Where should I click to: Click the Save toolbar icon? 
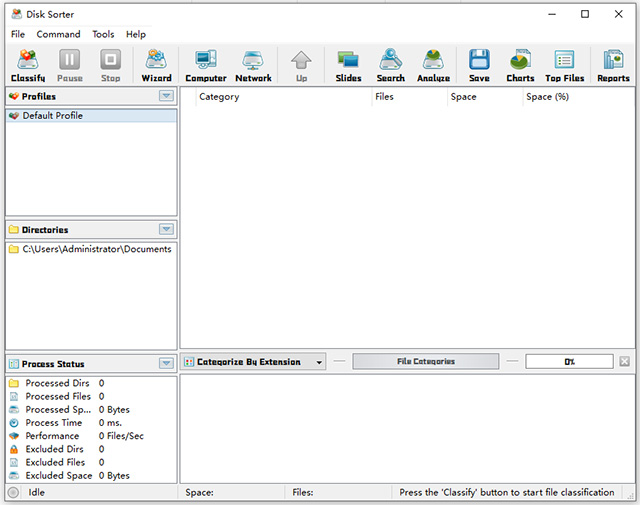[x=479, y=65]
